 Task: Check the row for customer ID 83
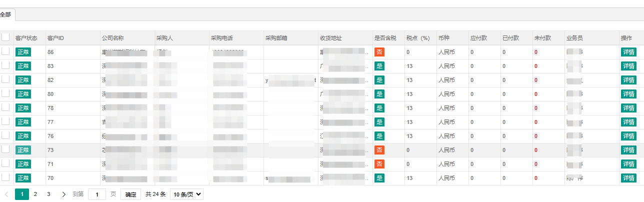(5, 65)
